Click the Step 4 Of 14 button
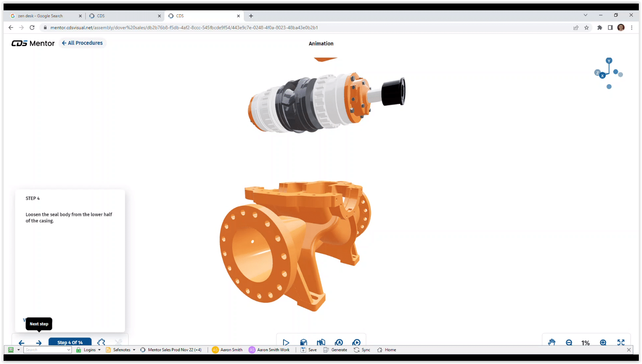This screenshot has width=642, height=364. click(70, 342)
